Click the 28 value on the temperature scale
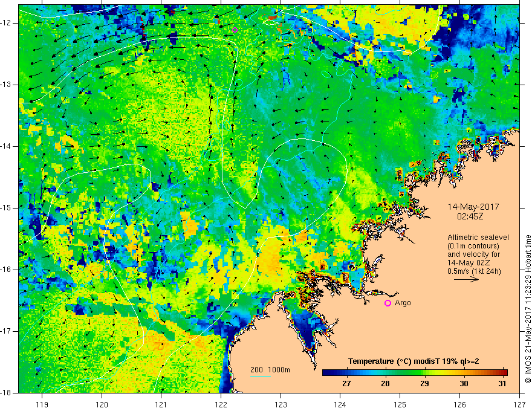Viewport: 532px width, 411px height. (x=385, y=384)
